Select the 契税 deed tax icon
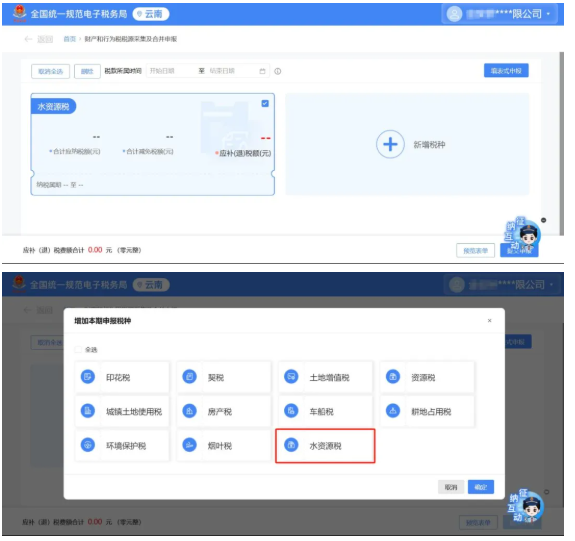 [190, 377]
